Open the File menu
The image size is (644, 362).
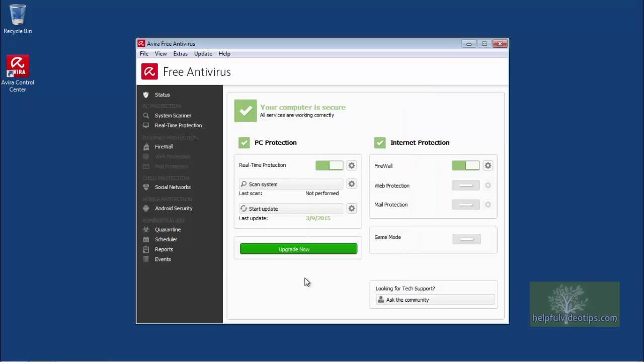tap(144, 54)
